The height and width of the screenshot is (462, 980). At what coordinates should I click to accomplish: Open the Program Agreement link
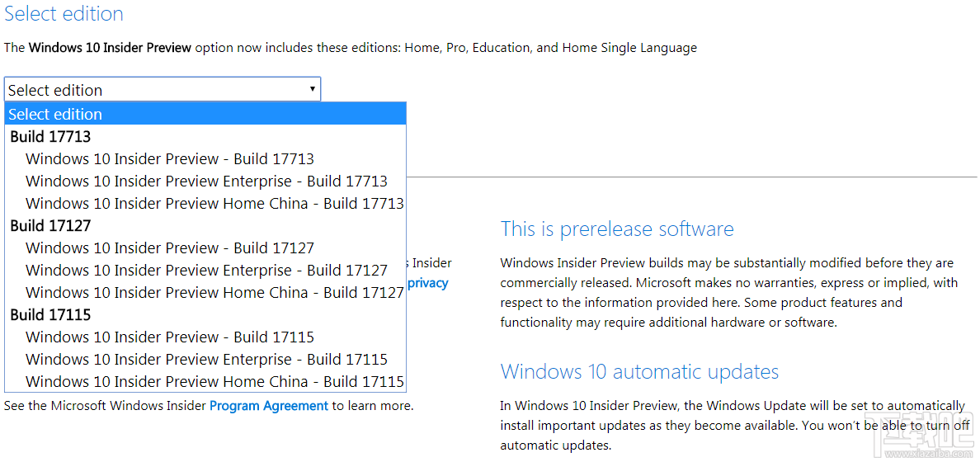[269, 406]
